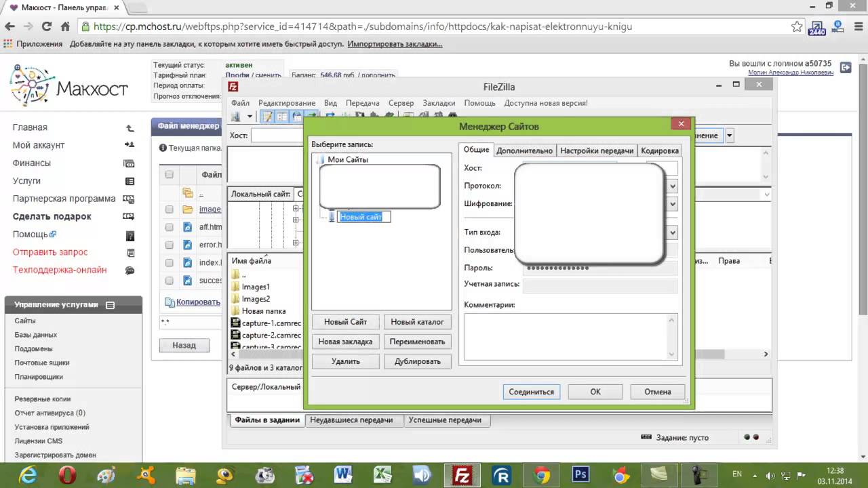Open the Передача menu
The width and height of the screenshot is (868, 488).
pos(363,103)
